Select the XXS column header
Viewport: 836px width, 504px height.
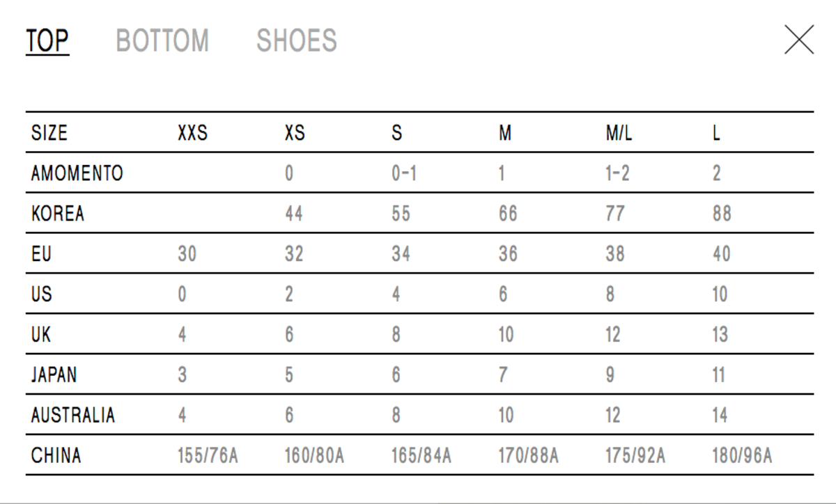tap(192, 133)
